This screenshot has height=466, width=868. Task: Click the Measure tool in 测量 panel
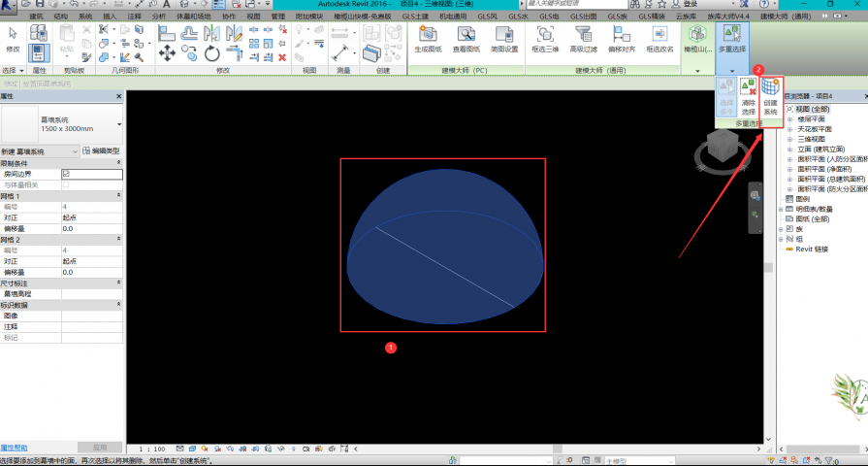[x=339, y=53]
